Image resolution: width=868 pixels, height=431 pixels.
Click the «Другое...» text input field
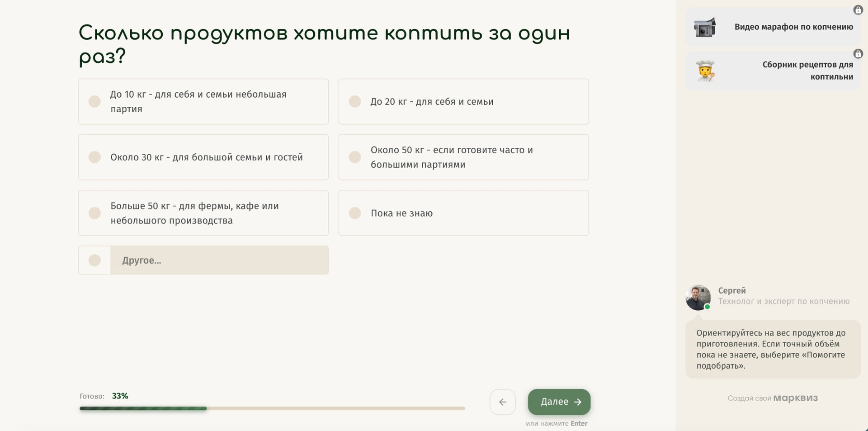[219, 260]
